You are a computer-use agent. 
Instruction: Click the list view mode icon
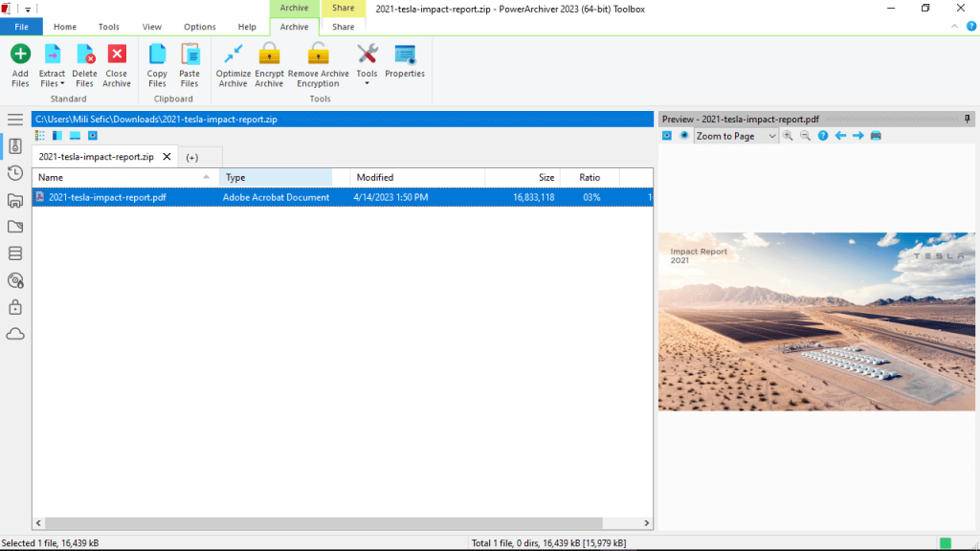[x=40, y=136]
